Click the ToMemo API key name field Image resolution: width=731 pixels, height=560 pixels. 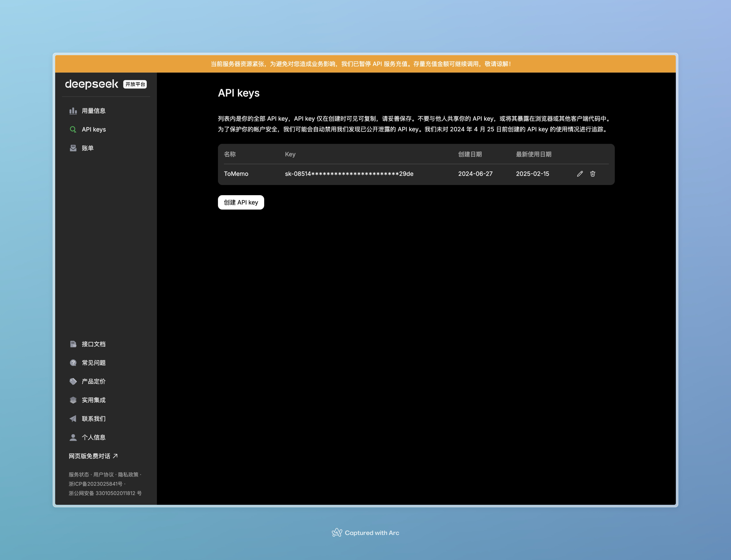click(236, 173)
